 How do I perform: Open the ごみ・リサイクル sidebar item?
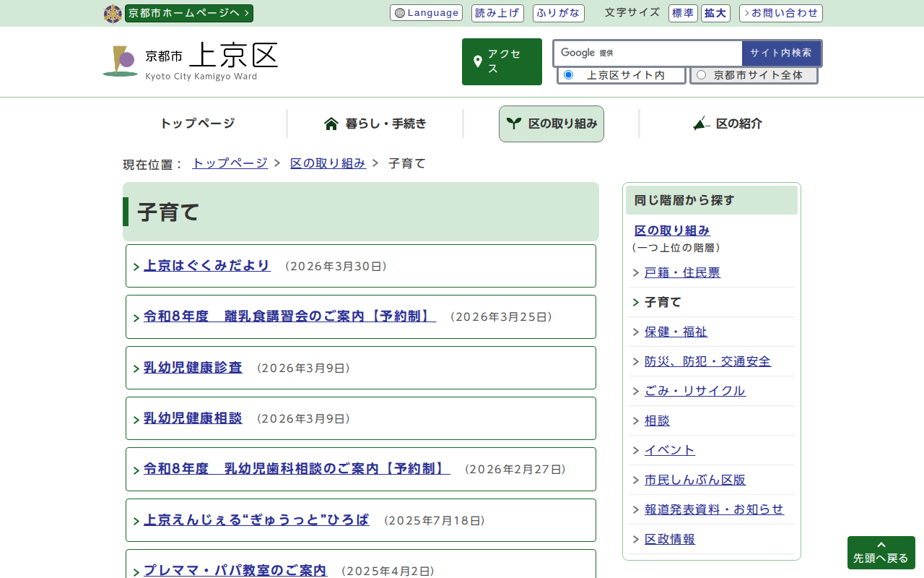(x=694, y=391)
